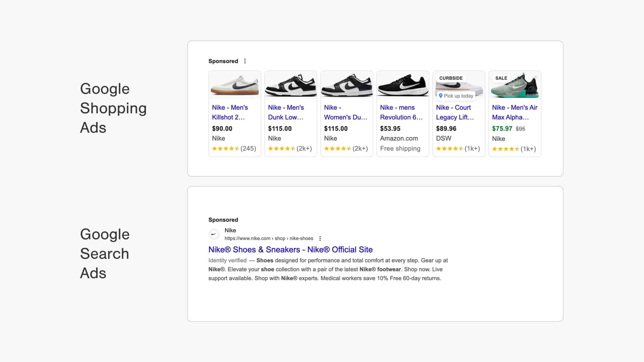The width and height of the screenshot is (644, 362).
Task: Open the three-dot menu next to nike.com URL
Action: 320,238
